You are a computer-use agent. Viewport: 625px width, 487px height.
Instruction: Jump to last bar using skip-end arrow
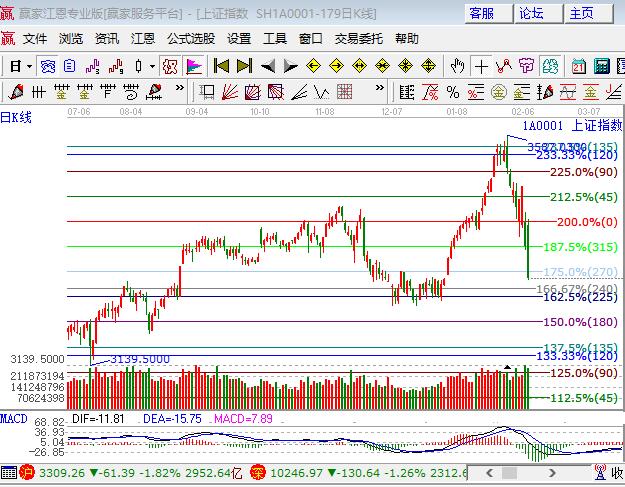[245, 66]
